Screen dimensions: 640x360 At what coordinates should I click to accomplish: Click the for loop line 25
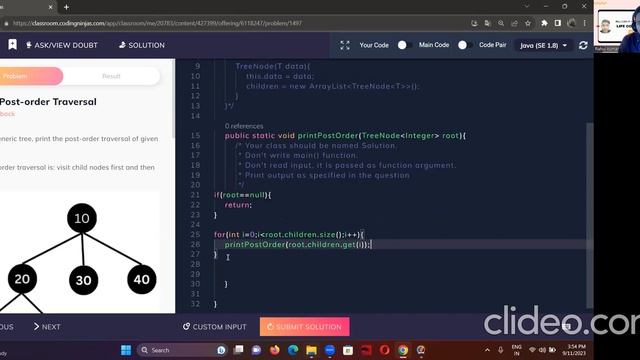click(289, 235)
